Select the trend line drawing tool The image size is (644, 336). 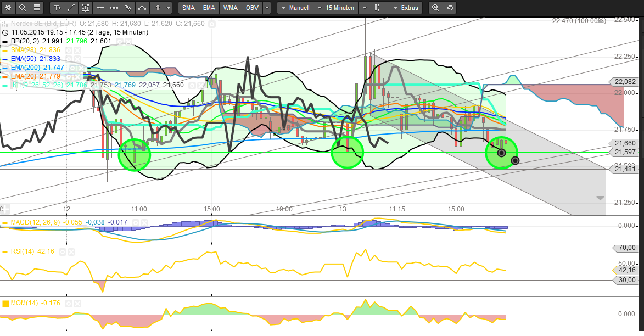(71, 7)
